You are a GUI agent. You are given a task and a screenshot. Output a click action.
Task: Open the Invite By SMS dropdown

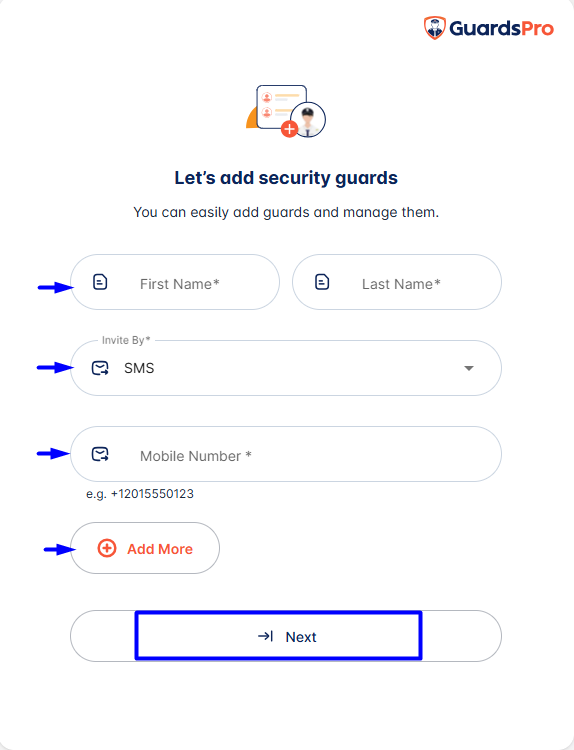pos(286,368)
